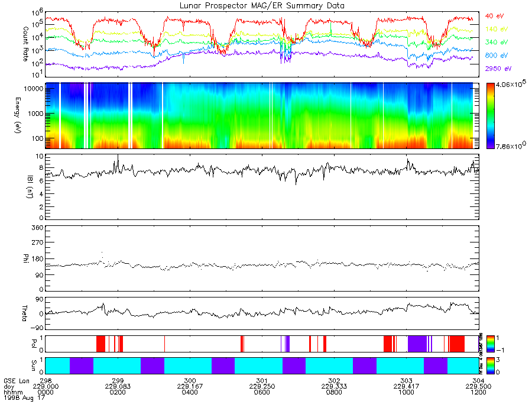Screen dimensions: 532x414
Task: Select the green '340 eV' legend label
Action: (x=497, y=42)
